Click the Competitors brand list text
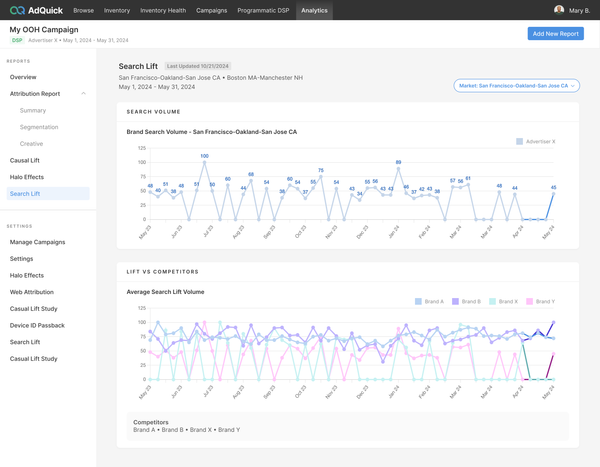Image resolution: width=600 pixels, height=467 pixels. point(187,430)
